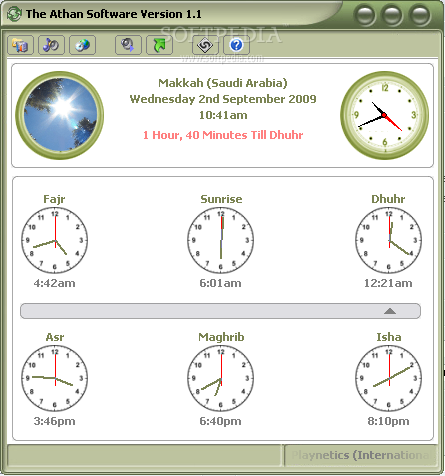The height and width of the screenshot is (476, 445).
Task: Open the globe and clock location icon
Action: pos(82,45)
